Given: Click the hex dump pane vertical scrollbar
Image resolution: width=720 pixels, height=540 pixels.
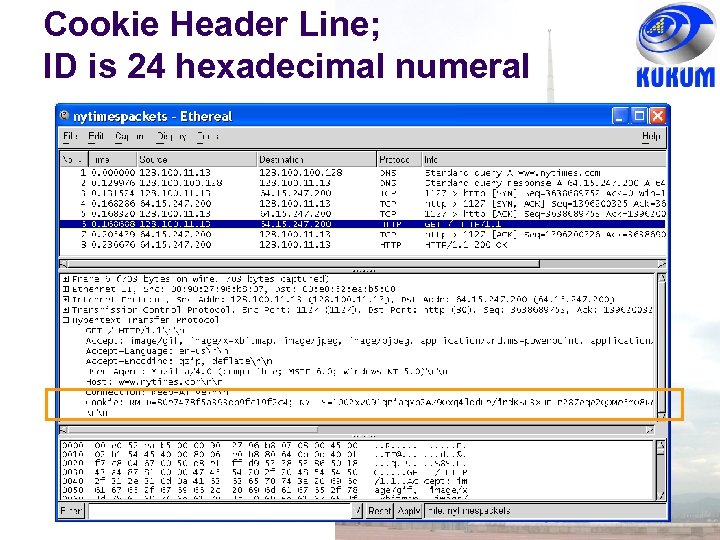Looking at the screenshot, I should tap(661, 470).
